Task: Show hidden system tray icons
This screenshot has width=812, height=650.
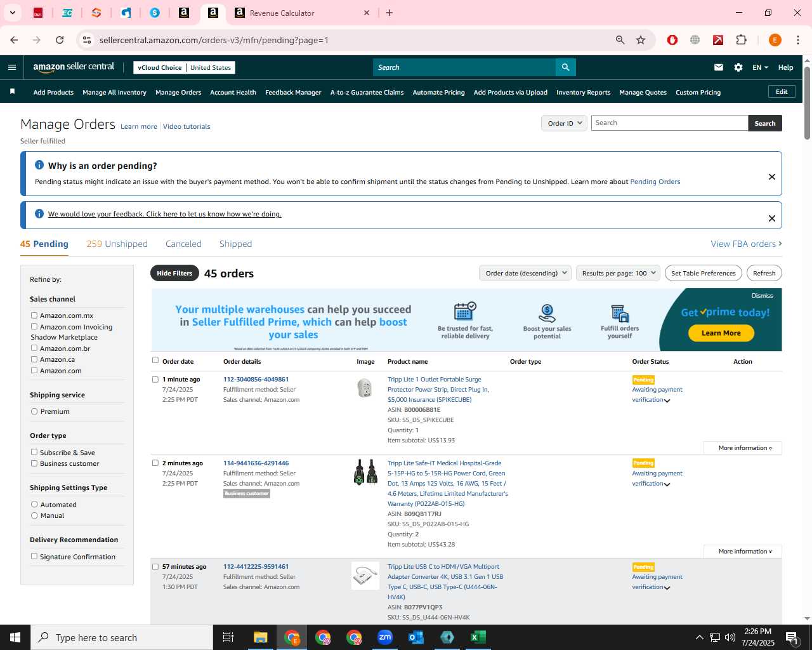Action: pyautogui.click(x=699, y=637)
